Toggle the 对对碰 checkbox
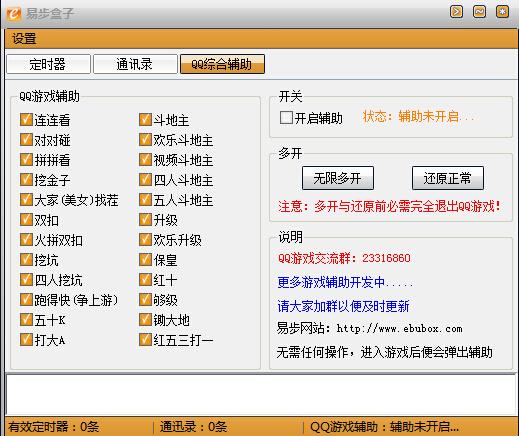The image size is (519, 436). click(x=26, y=140)
